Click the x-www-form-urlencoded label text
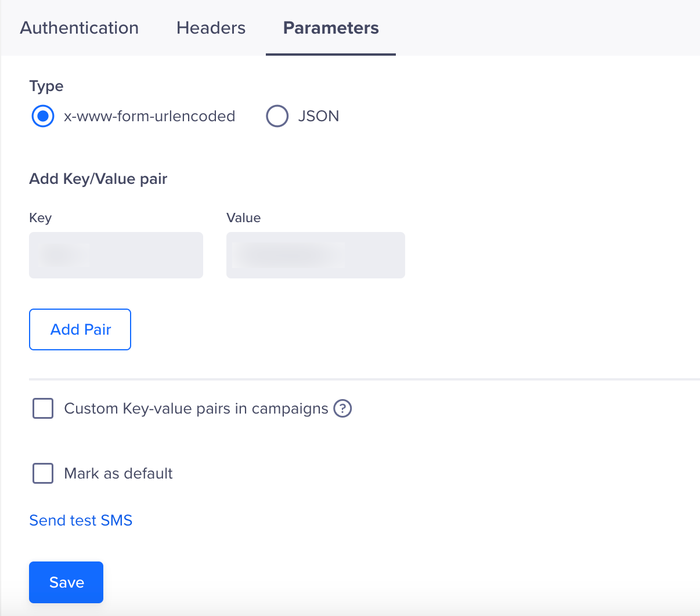The height and width of the screenshot is (616, 700). (149, 116)
